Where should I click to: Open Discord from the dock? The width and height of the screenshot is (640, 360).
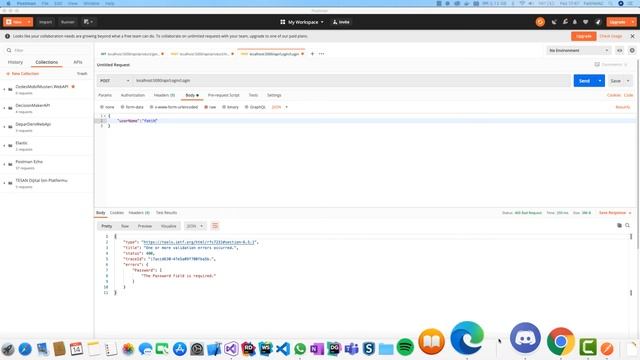[x=525, y=338]
